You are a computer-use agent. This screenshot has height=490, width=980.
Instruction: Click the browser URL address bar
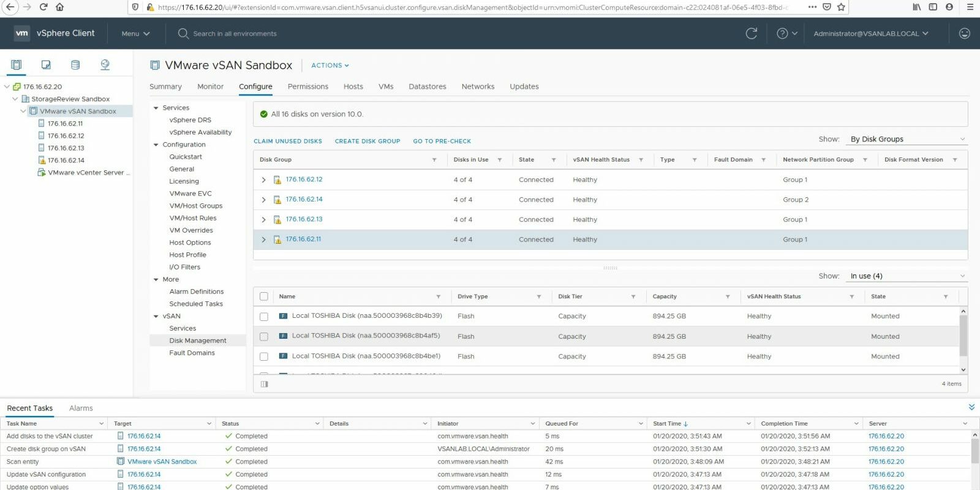click(473, 7)
